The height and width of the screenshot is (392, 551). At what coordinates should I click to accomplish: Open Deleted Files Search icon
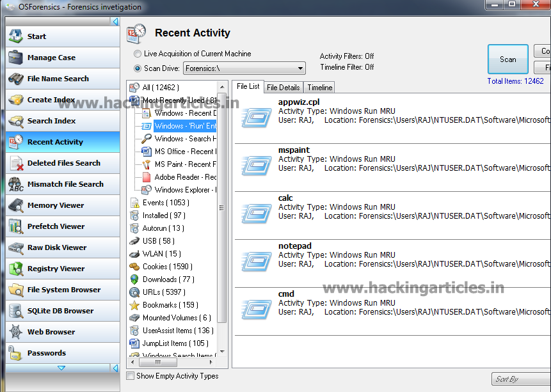[17, 163]
